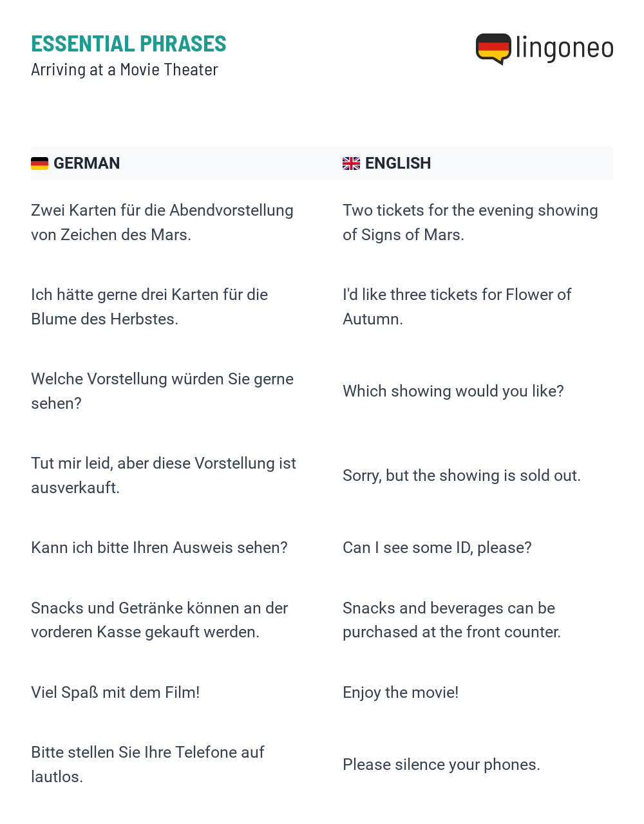The image size is (644, 824).
Task: Select 'Welche Vorstellung würden Sie gerne sehen?'
Action: coord(162,391)
